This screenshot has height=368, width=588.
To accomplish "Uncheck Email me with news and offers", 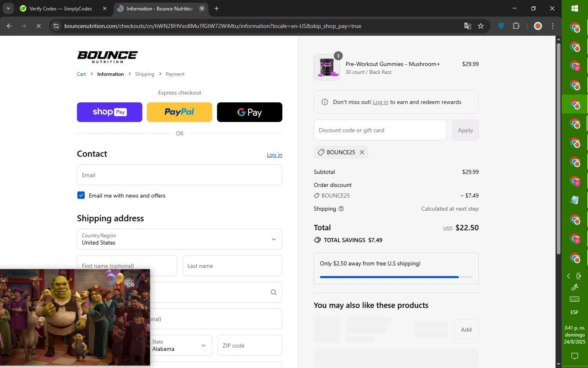I will [x=81, y=195].
